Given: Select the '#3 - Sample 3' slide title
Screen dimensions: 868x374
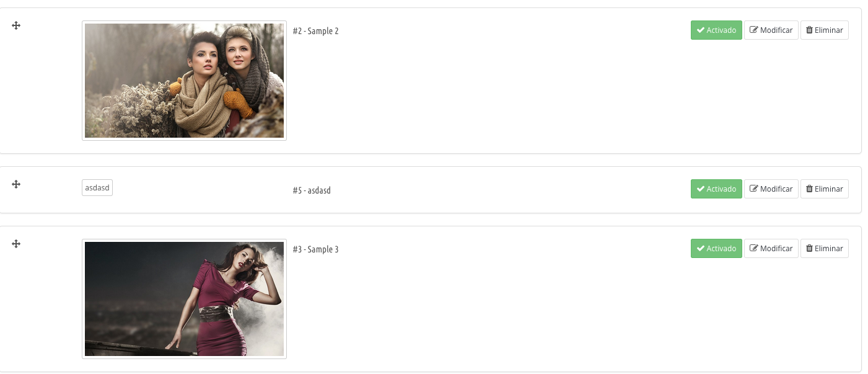Looking at the screenshot, I should coord(315,249).
